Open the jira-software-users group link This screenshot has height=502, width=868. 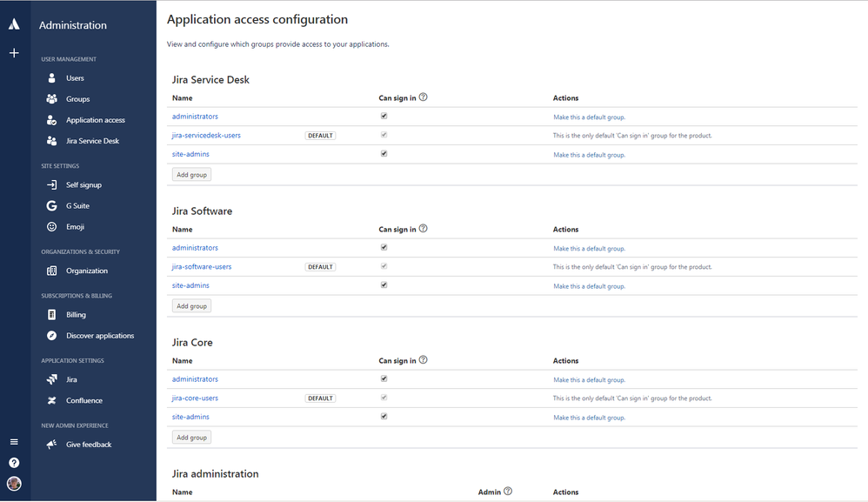pos(202,266)
